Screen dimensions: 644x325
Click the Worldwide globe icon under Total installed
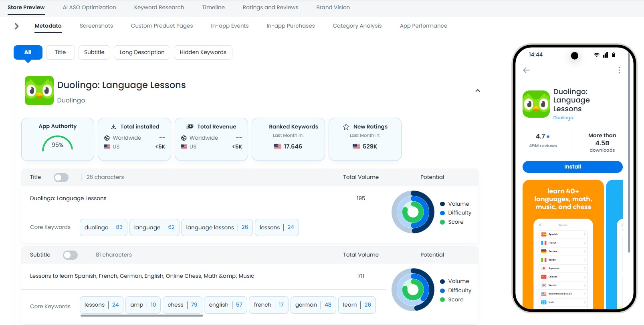click(x=107, y=138)
